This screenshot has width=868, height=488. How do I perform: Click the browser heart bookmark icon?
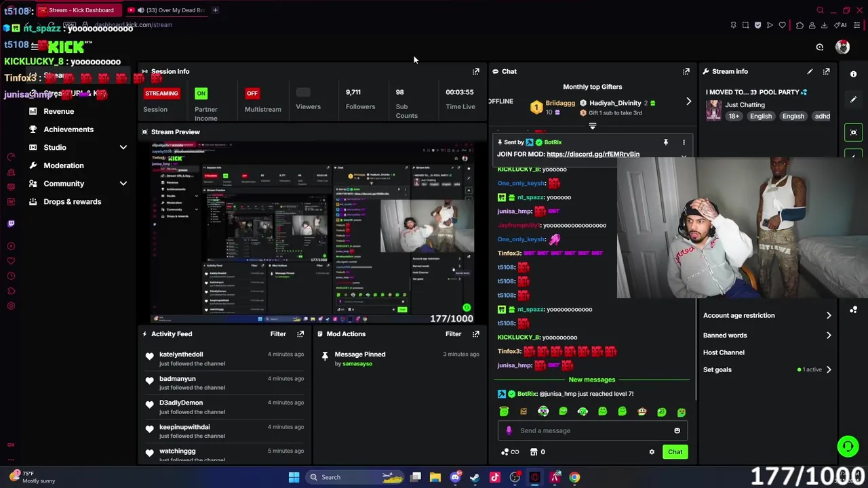(x=782, y=25)
